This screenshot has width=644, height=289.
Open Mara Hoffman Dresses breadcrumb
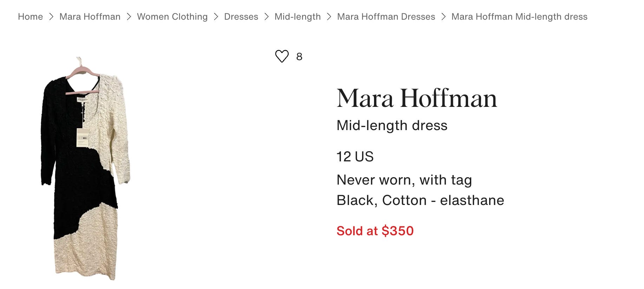tap(386, 17)
